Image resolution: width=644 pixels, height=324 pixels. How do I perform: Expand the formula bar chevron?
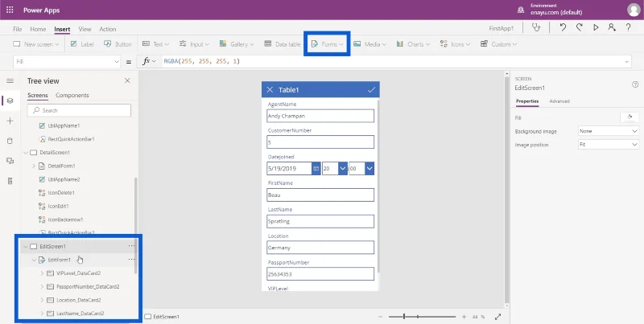pos(627,62)
